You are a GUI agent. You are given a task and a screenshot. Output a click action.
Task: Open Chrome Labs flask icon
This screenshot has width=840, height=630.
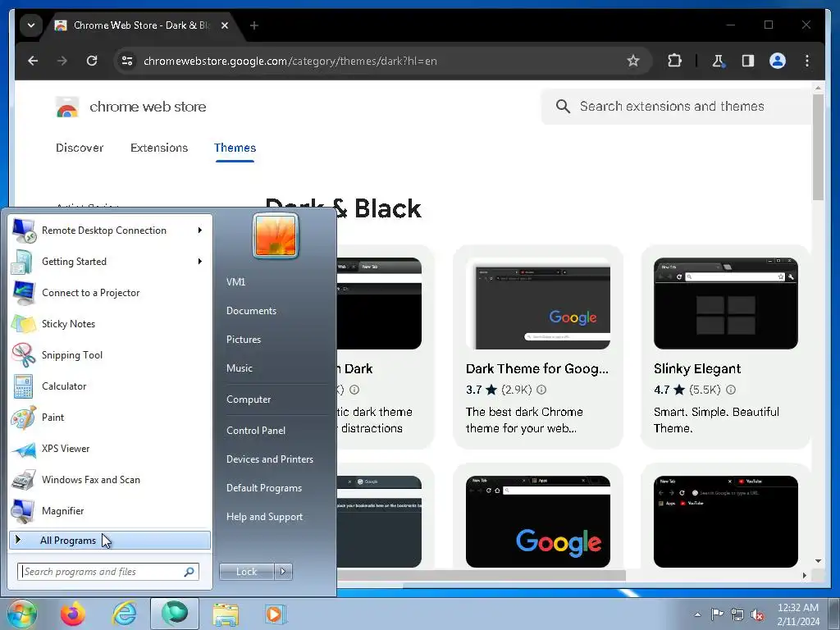click(719, 61)
